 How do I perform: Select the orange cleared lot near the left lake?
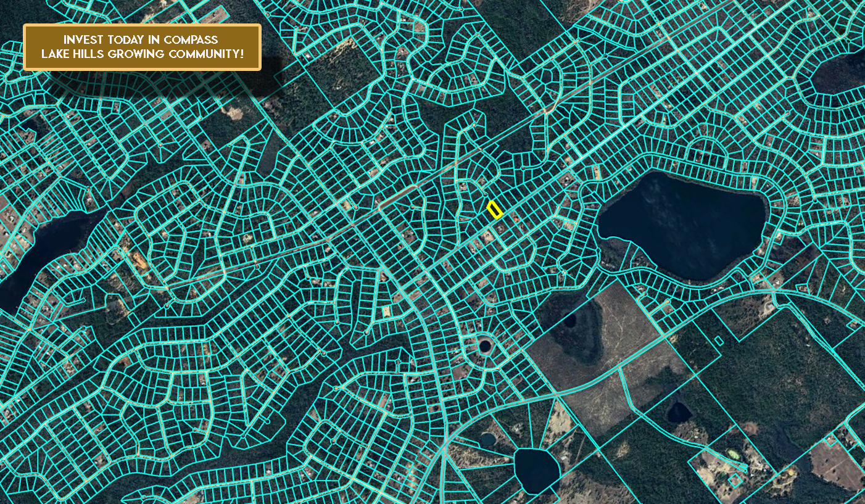(139, 262)
